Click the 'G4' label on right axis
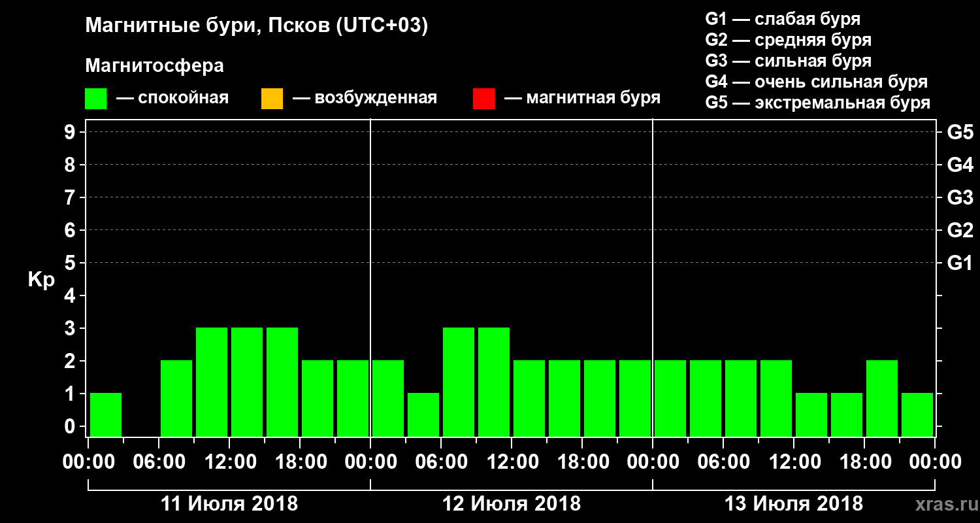 960,165
